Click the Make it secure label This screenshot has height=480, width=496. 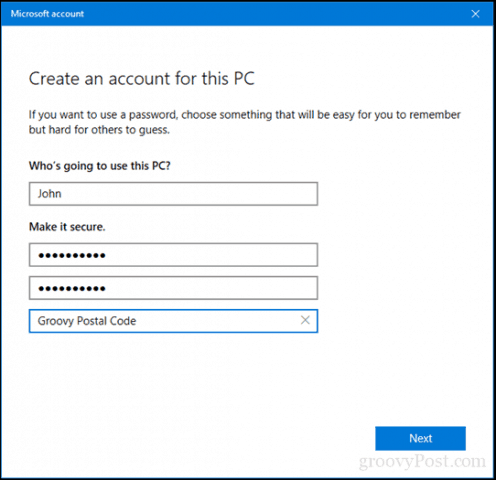tap(67, 227)
